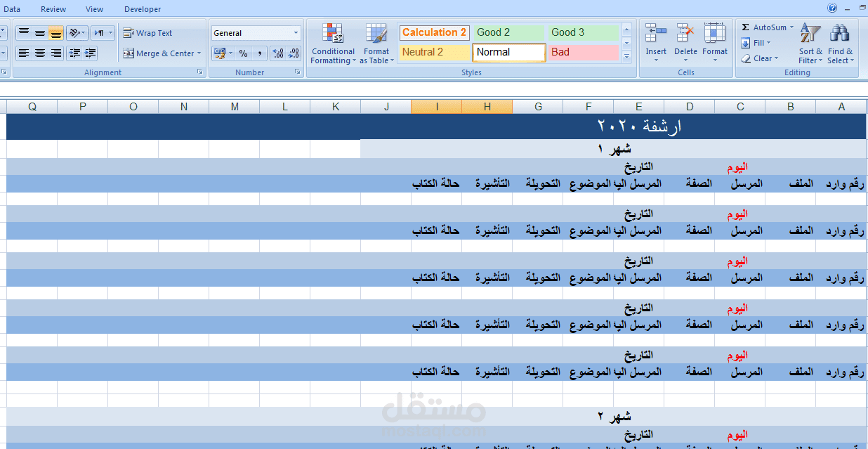Switch to the Data tab

(x=12, y=9)
